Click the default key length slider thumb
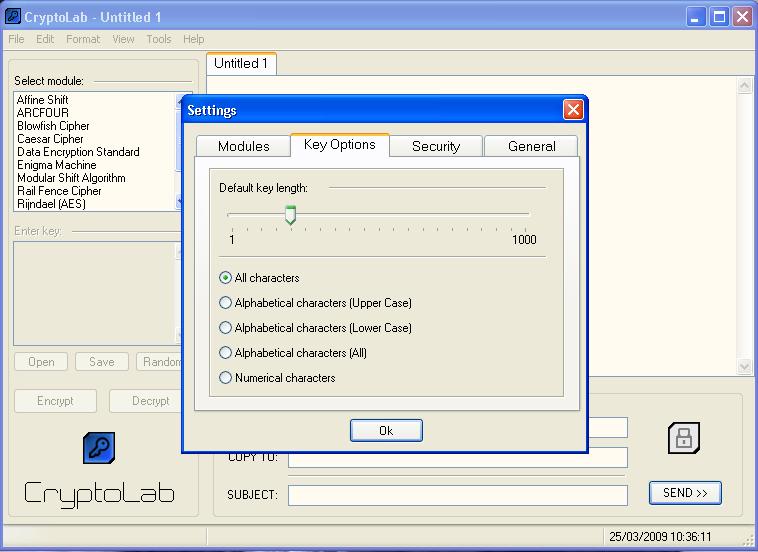The image size is (758, 552). pyautogui.click(x=291, y=215)
